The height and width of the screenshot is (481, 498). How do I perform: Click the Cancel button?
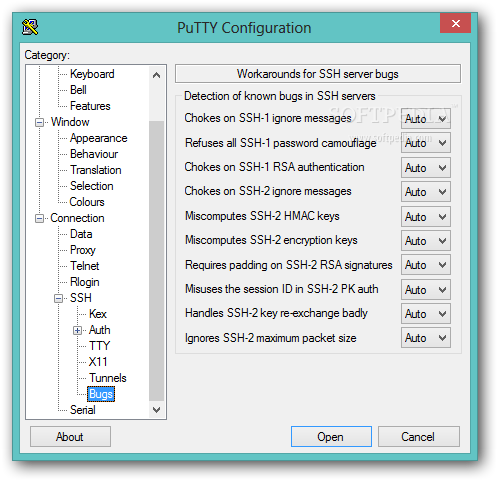[x=419, y=437]
